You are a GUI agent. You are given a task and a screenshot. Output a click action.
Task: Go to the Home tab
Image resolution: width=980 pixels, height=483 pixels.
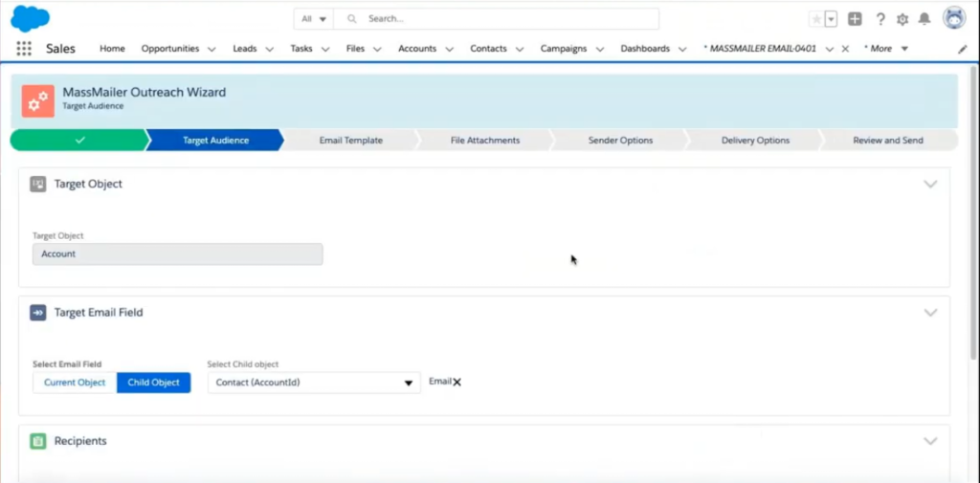tap(113, 48)
